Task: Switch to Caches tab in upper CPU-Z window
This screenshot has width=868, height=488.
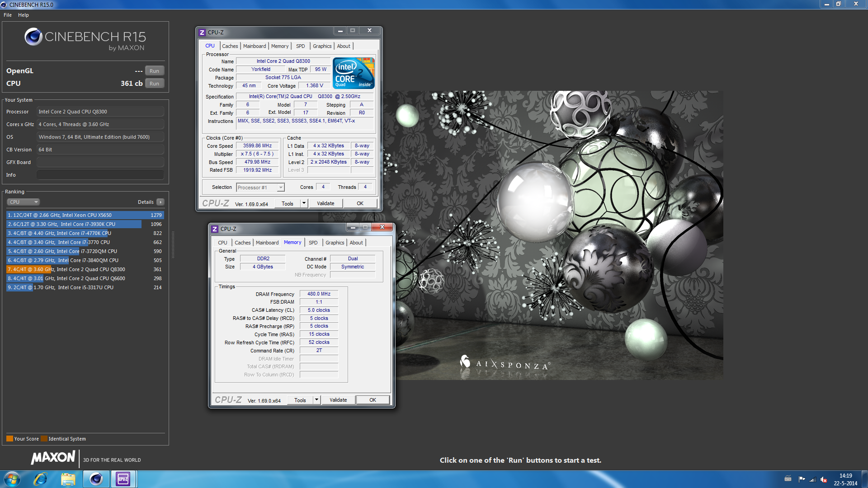Action: coord(230,46)
